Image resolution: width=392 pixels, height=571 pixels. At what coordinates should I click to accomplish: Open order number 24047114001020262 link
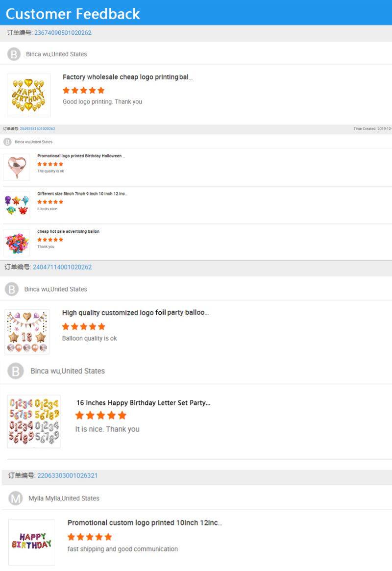coord(62,267)
